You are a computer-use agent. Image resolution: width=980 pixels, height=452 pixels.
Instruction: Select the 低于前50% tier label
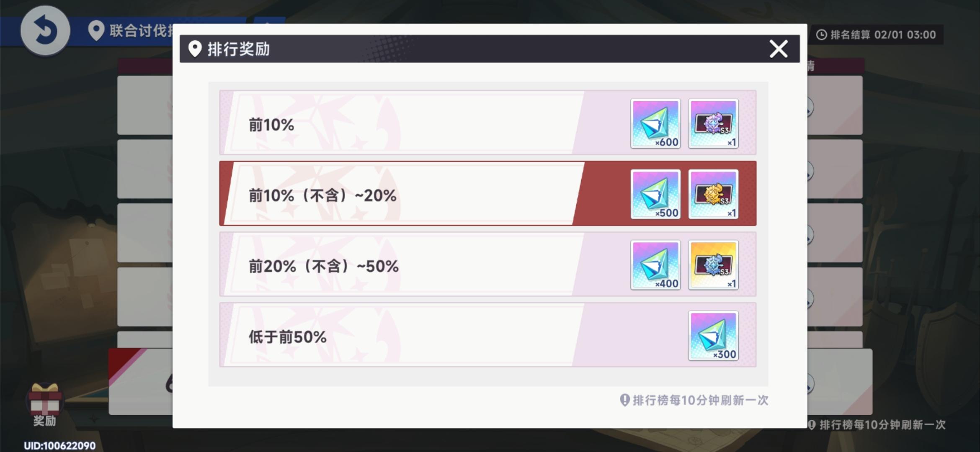[287, 337]
